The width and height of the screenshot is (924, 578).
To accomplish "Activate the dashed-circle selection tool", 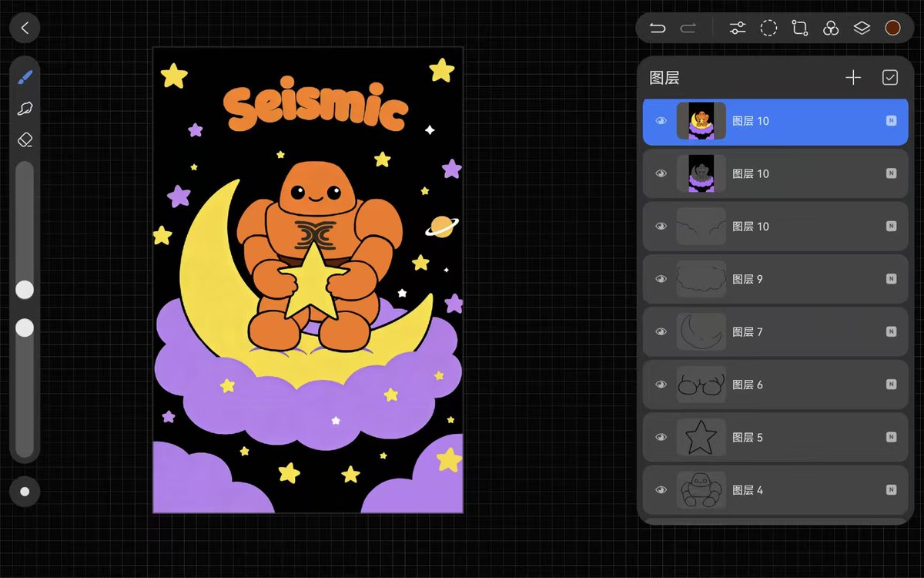I will point(768,29).
